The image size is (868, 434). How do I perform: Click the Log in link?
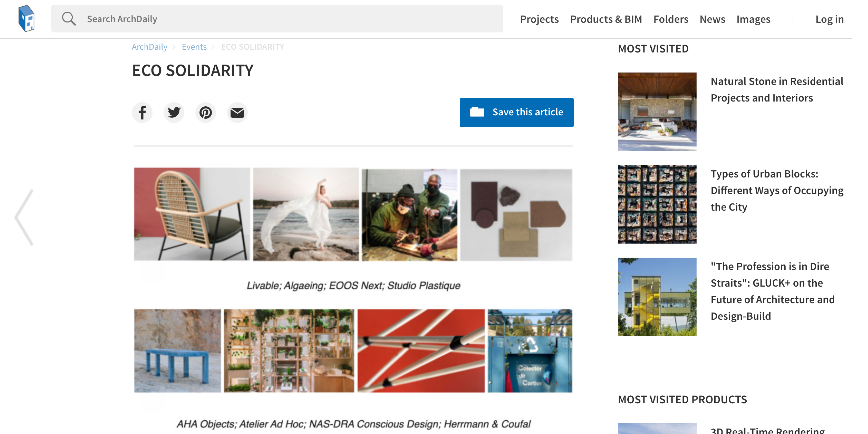(x=829, y=19)
